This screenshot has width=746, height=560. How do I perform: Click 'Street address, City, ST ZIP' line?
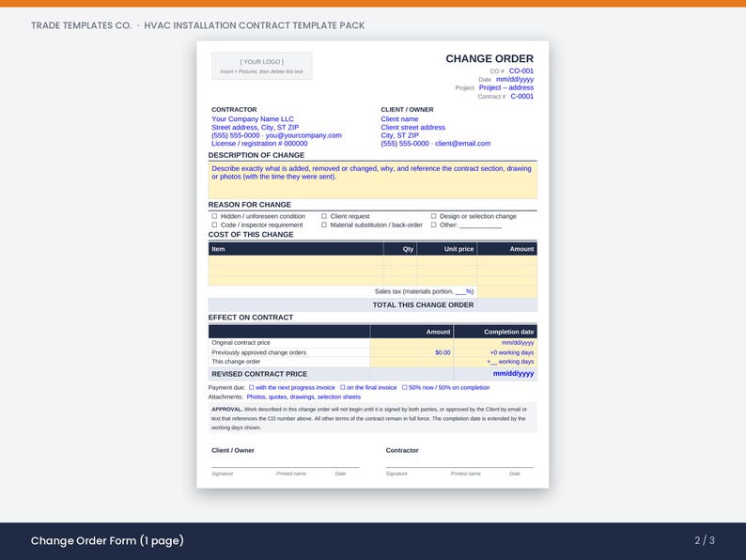(255, 127)
